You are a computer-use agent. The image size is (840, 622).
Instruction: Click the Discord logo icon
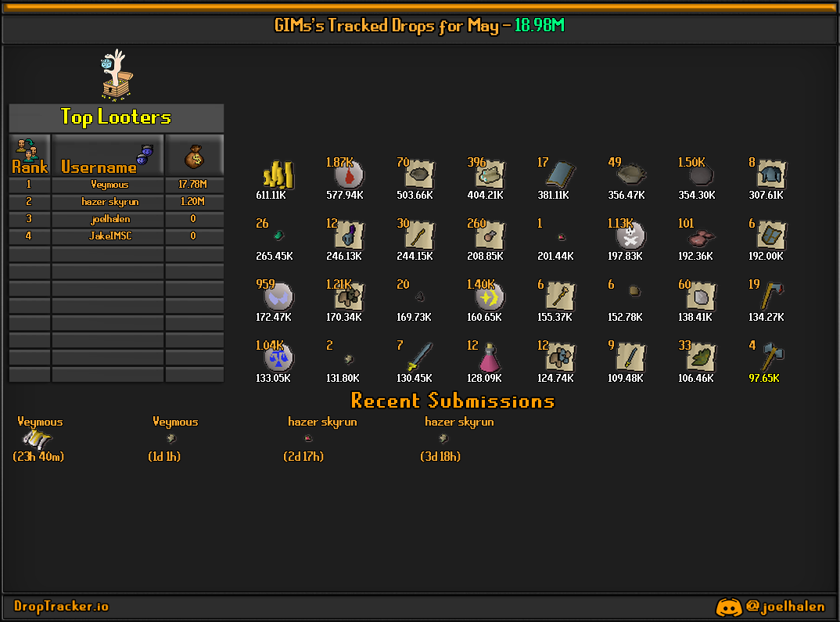point(729,607)
